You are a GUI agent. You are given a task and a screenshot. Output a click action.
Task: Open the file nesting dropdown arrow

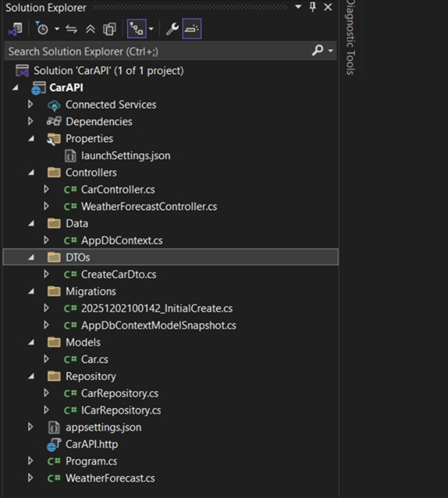click(151, 29)
